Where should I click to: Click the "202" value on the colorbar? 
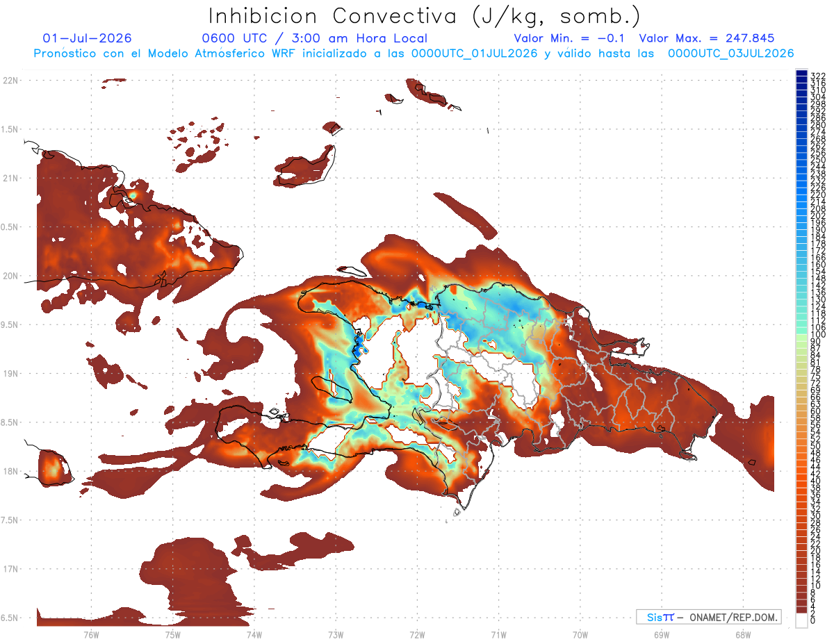point(818,215)
